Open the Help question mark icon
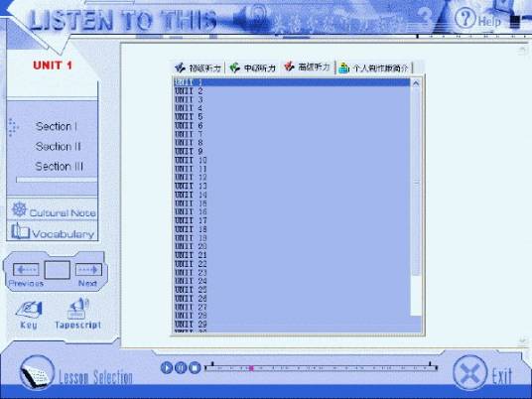This screenshot has width=532, height=399. (x=465, y=19)
